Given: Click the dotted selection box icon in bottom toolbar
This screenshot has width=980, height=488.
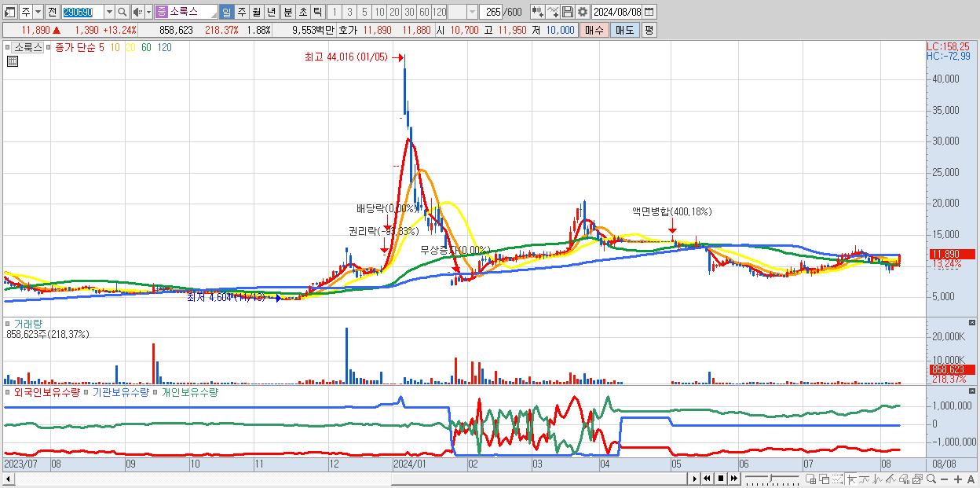Looking at the screenshot, I should click(837, 479).
